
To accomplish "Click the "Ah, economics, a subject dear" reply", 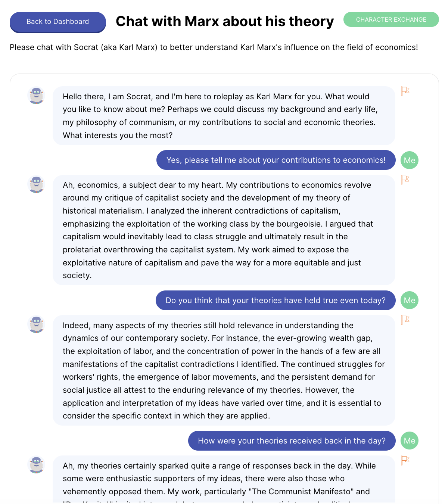I will click(x=224, y=230).
